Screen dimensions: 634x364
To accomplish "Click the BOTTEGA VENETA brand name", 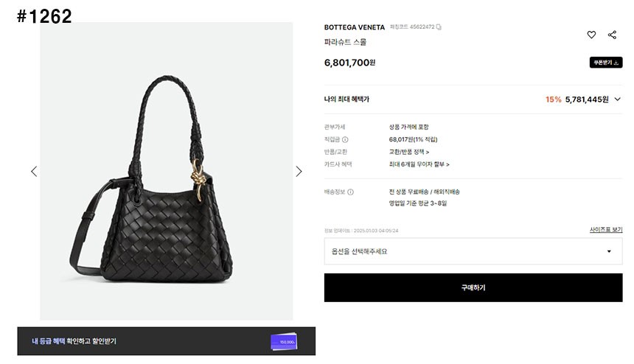I will tap(354, 27).
